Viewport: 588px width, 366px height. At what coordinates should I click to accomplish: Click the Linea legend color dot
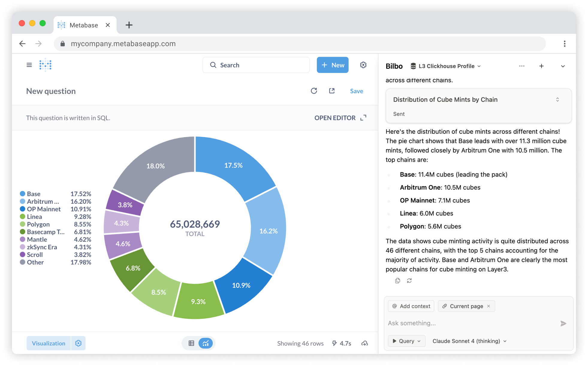(22, 217)
